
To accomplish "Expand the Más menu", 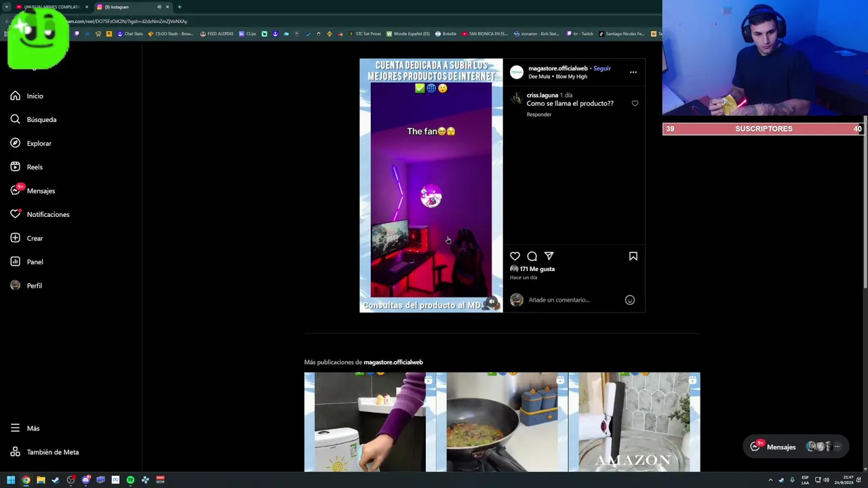I will [x=25, y=428].
